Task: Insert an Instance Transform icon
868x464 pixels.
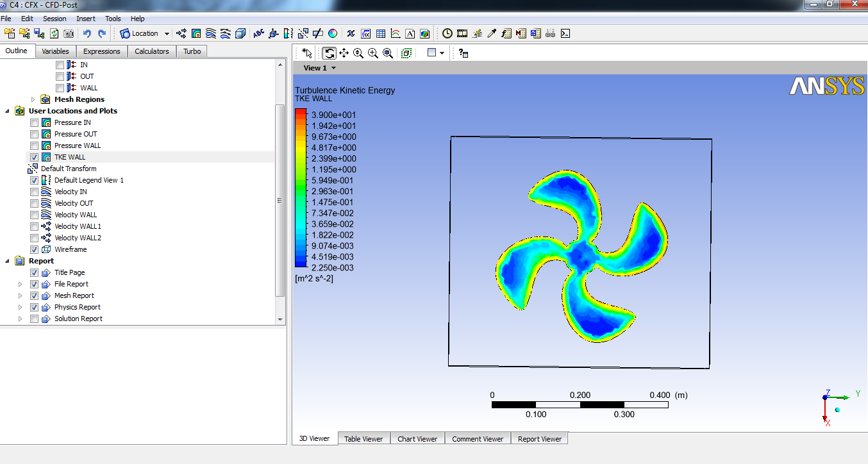Action: point(303,33)
